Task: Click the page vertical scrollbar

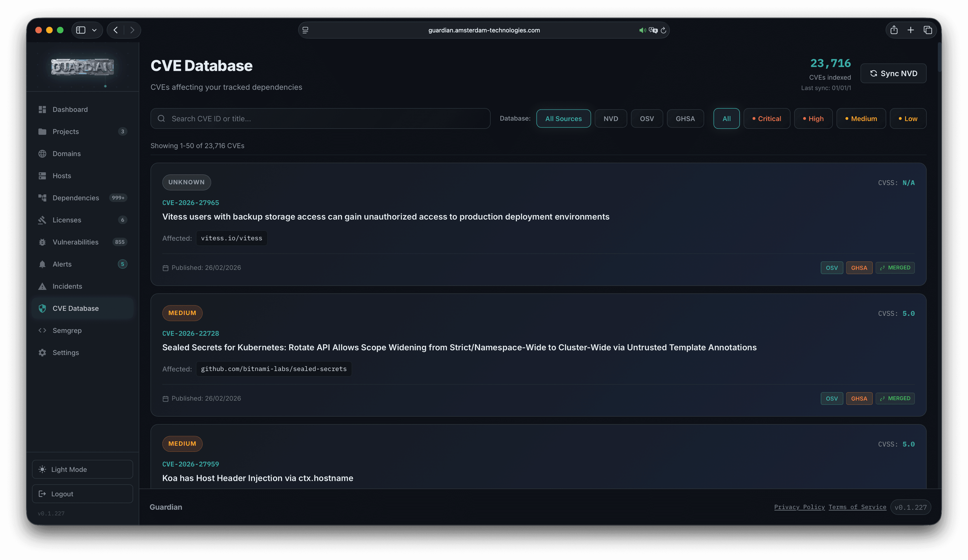Action: pos(939,58)
